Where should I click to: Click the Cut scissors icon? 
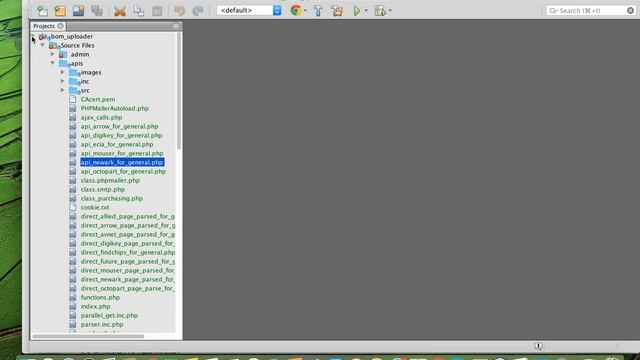pyautogui.click(x=120, y=11)
